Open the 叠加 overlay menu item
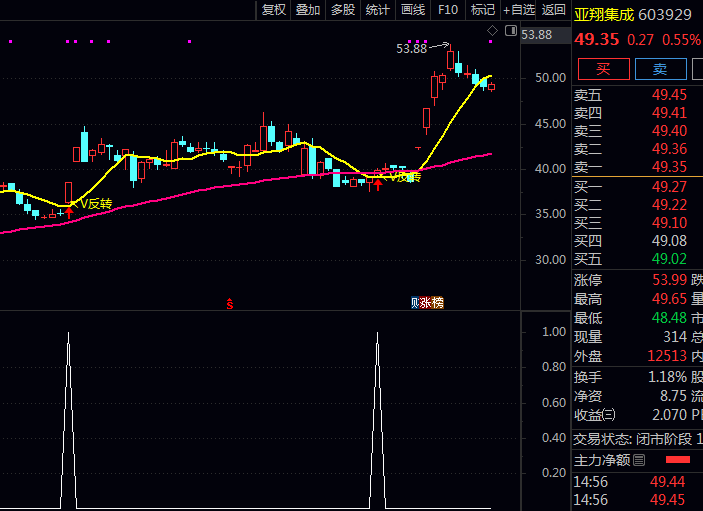This screenshot has width=703, height=511. [x=308, y=10]
